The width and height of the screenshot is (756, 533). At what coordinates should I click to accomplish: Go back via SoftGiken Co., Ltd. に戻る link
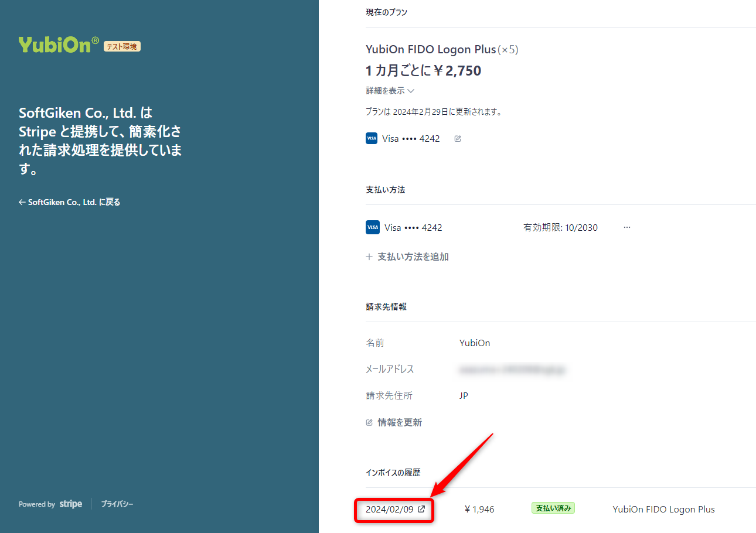(69, 202)
